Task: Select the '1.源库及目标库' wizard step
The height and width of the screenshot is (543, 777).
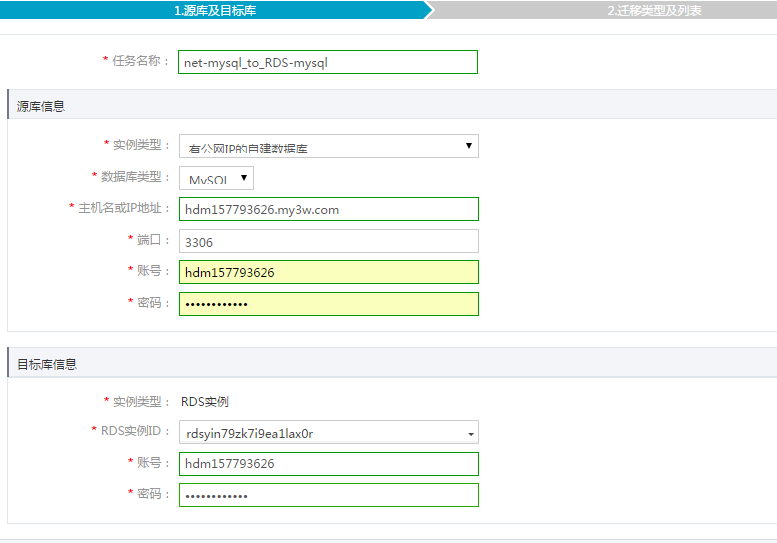Action: (214, 10)
